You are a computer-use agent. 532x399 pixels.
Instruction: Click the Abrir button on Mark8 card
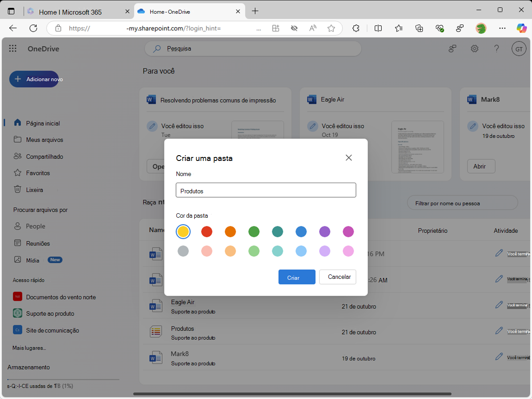pyautogui.click(x=481, y=166)
